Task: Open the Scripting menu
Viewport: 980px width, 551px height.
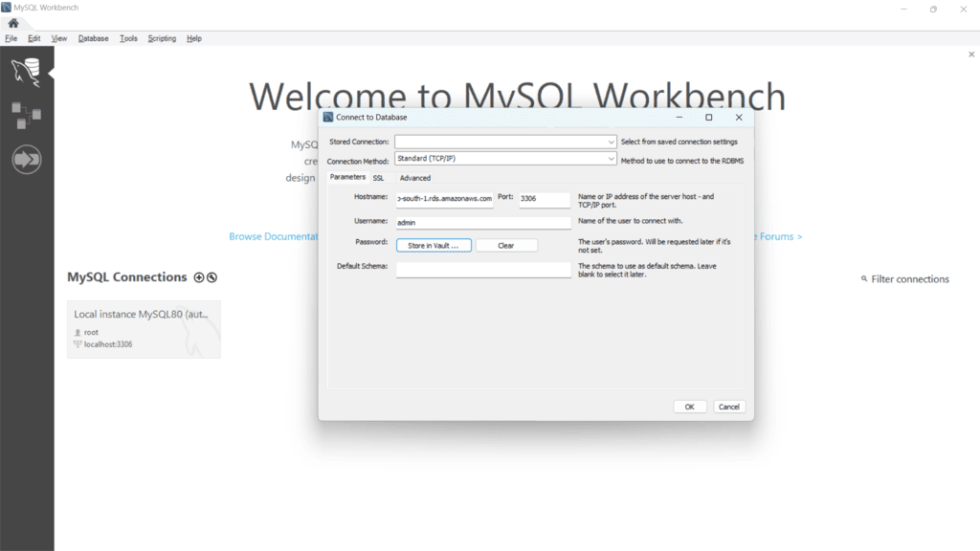Action: [162, 38]
